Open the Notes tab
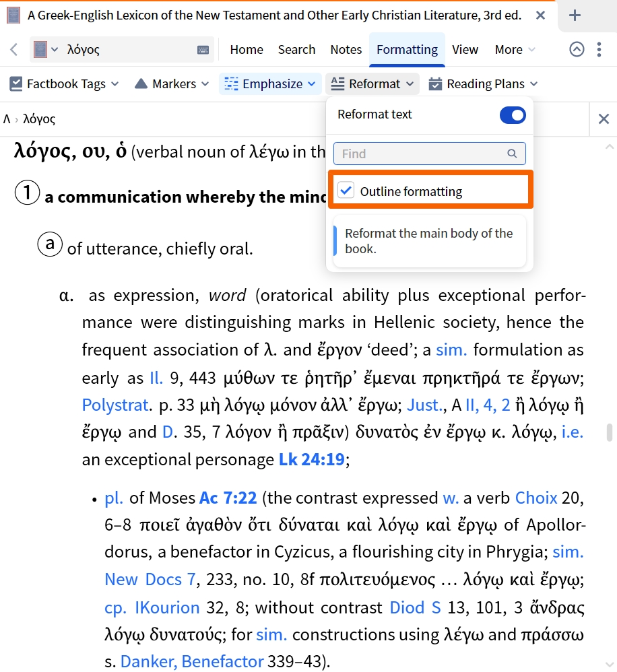The image size is (617, 672). [346, 50]
